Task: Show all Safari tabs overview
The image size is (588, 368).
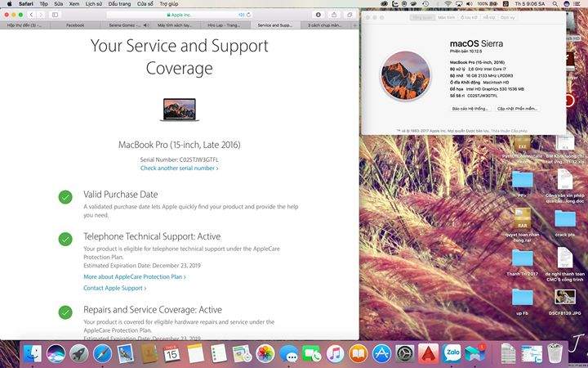Action: tap(350, 15)
